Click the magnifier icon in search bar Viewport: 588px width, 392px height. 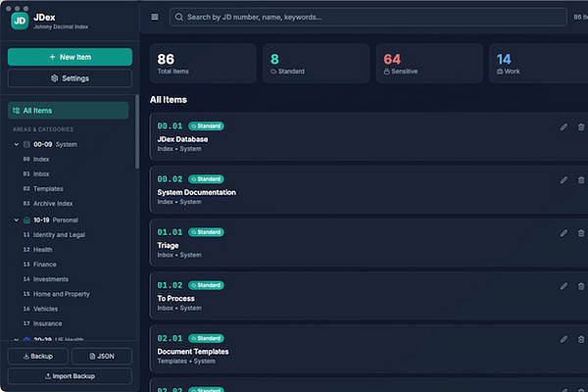click(x=179, y=18)
